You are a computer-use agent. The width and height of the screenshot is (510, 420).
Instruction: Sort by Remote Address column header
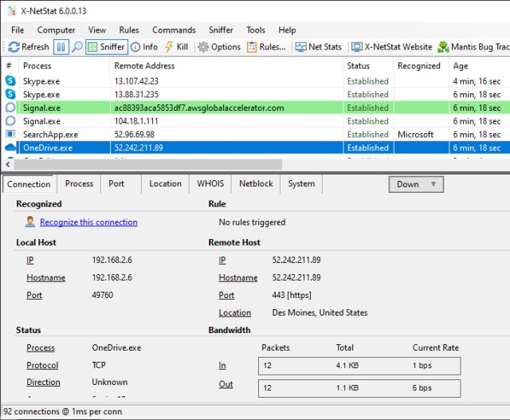[144, 66]
